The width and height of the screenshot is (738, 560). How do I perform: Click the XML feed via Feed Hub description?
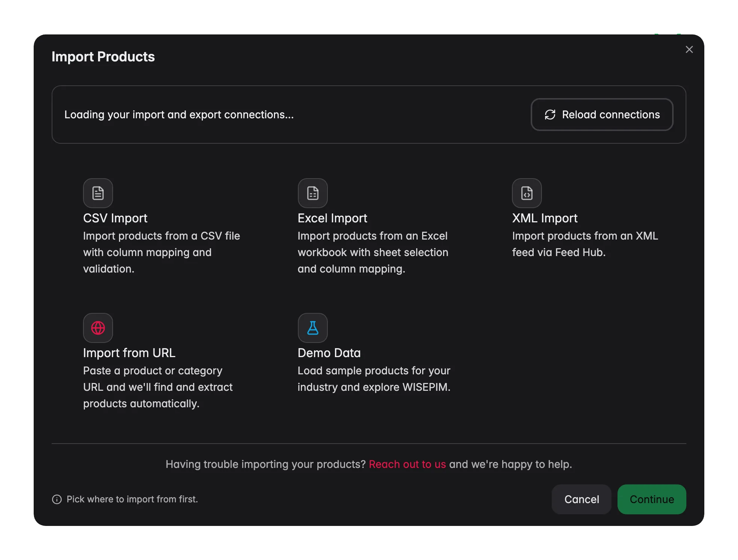585,244
